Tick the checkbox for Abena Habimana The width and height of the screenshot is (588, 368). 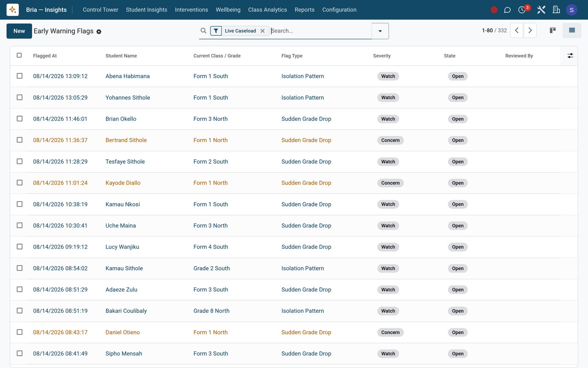point(19,76)
